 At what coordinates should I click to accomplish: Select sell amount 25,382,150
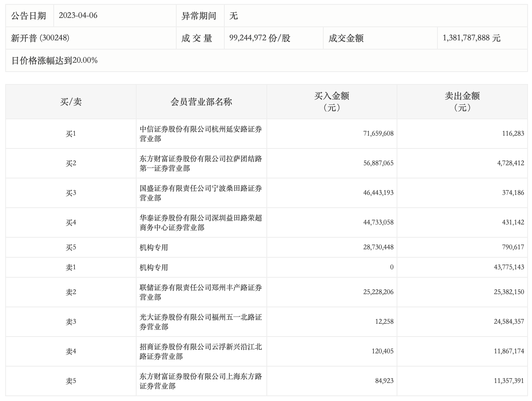point(509,292)
